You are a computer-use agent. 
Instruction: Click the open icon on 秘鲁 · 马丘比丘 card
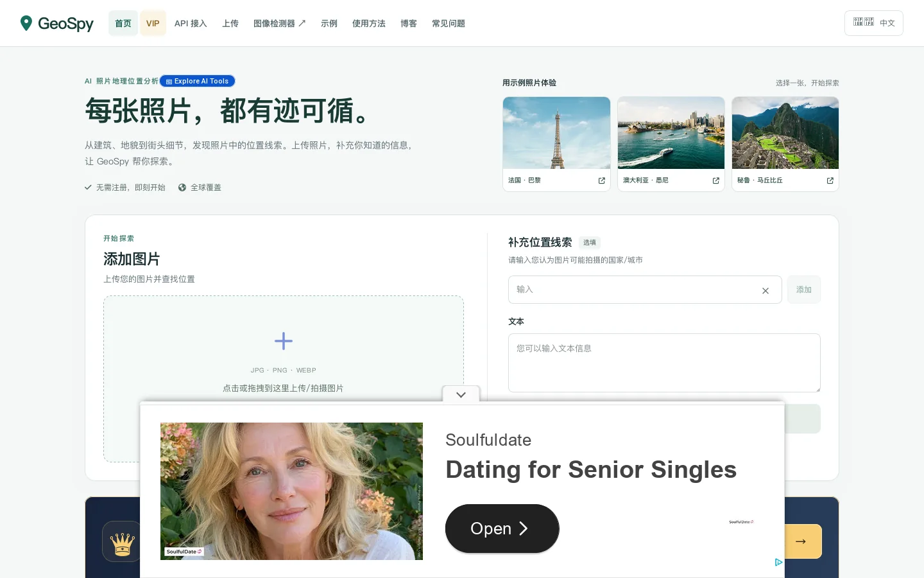point(830,180)
